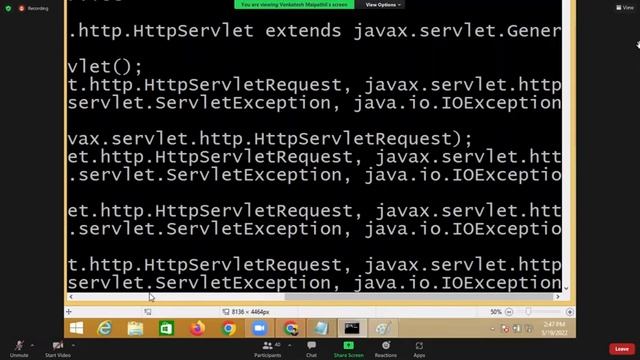The height and width of the screenshot is (360, 640).
Task: Show hidden system tray icons arrow
Action: 493,329
